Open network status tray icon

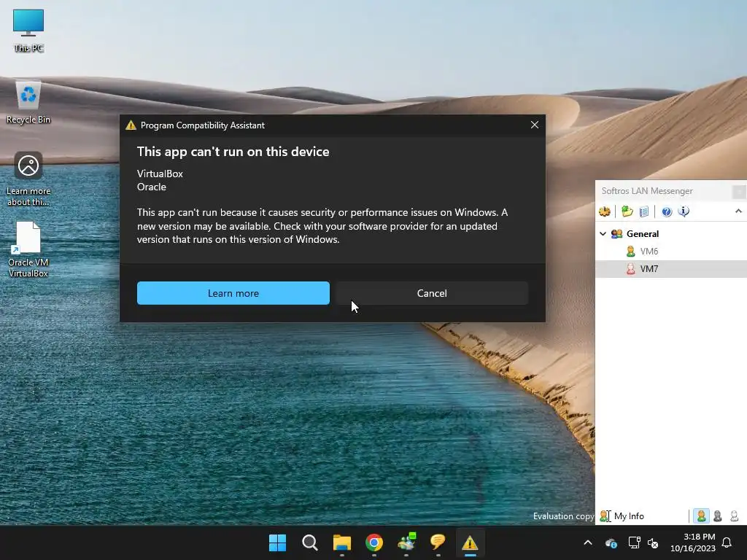pyautogui.click(x=634, y=542)
